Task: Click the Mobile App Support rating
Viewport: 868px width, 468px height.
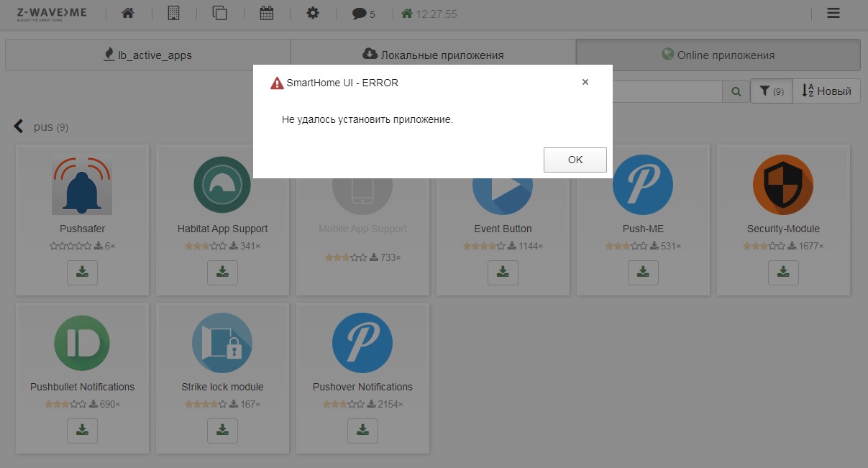Action: coord(345,257)
